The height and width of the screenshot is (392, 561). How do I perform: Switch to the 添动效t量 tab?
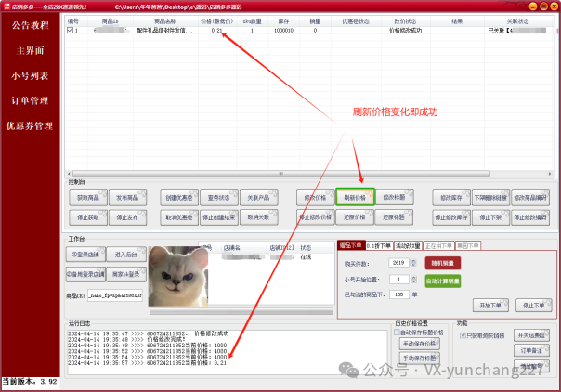point(409,246)
